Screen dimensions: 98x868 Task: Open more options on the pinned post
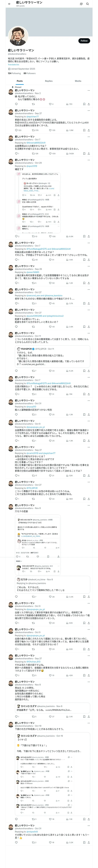[89, 90]
